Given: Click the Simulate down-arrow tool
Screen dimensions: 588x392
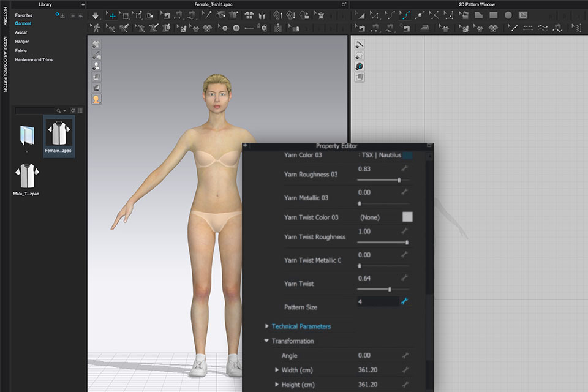Looking at the screenshot, I should pos(96,16).
